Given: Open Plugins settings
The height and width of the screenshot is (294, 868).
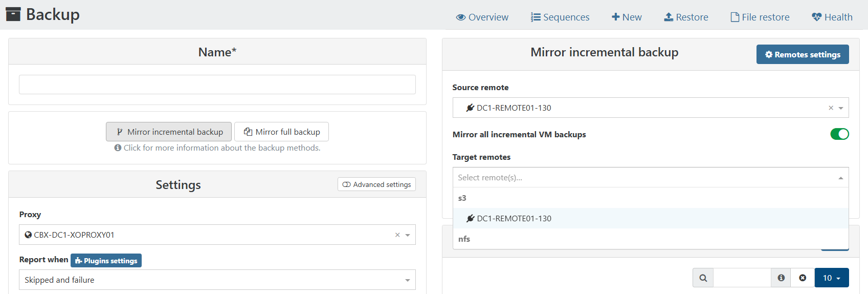Looking at the screenshot, I should [x=106, y=261].
